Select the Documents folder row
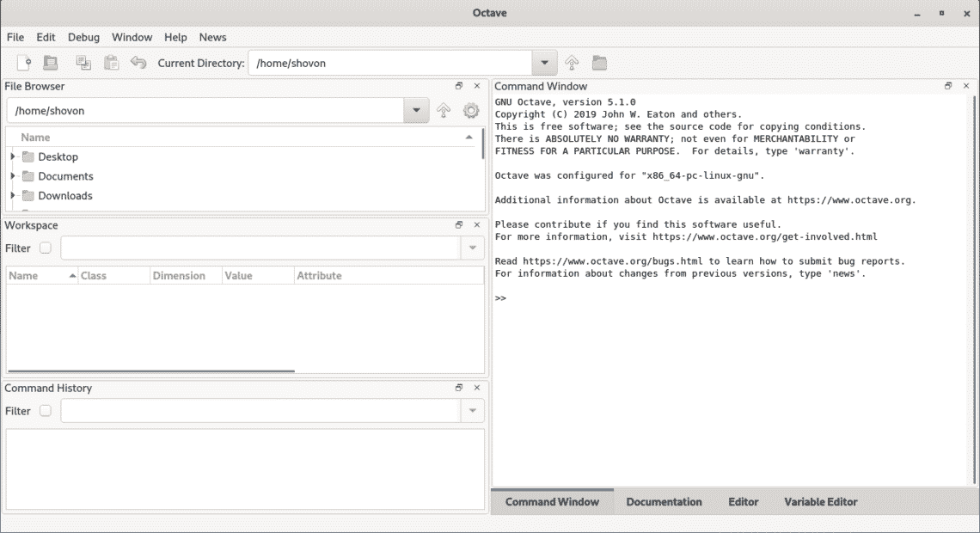The image size is (980, 533). 244,176
